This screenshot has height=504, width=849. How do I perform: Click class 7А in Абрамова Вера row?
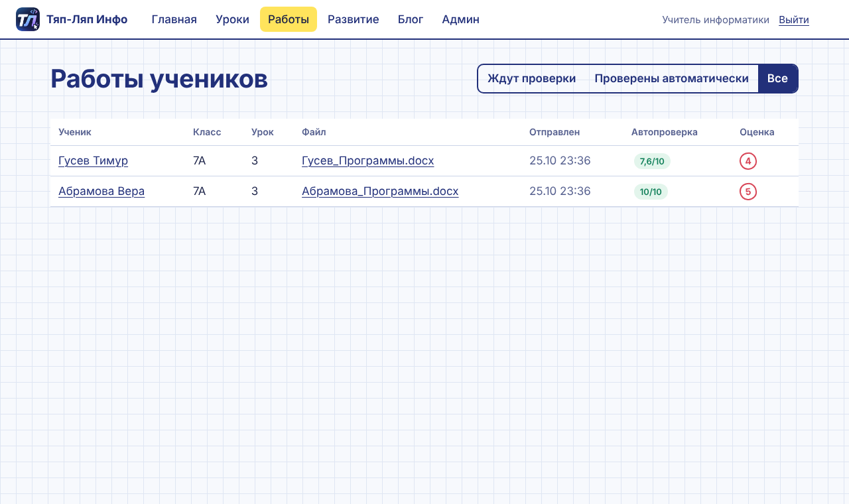click(x=200, y=191)
